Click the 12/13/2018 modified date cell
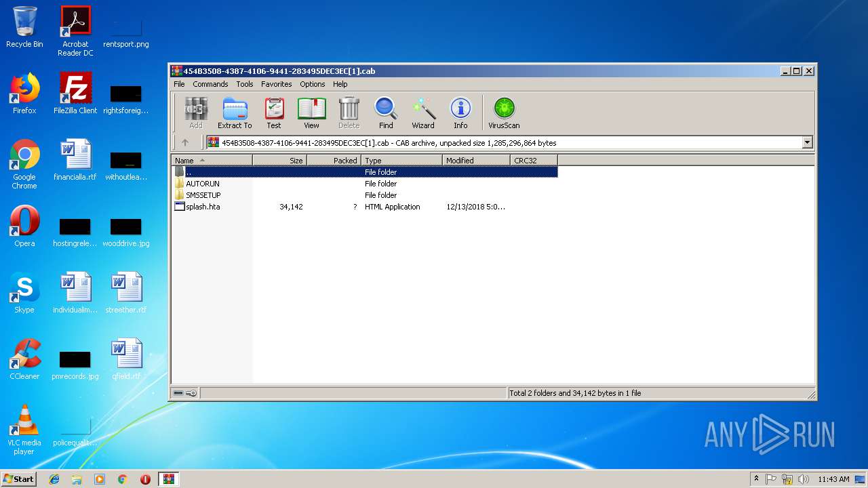The height and width of the screenshot is (488, 868). coord(475,207)
